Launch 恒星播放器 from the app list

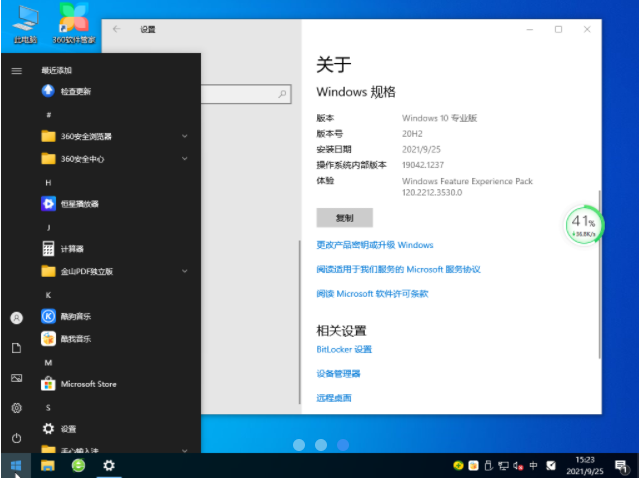pos(79,203)
